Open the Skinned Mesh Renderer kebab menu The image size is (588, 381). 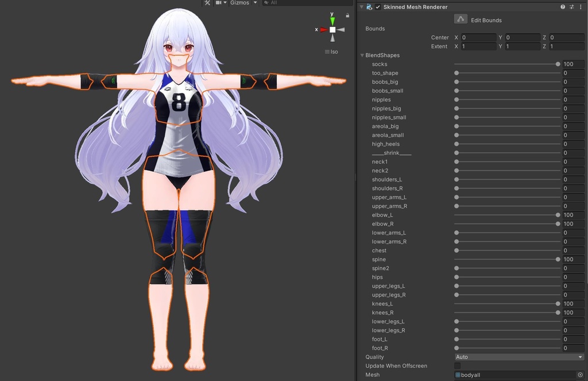[x=581, y=7]
